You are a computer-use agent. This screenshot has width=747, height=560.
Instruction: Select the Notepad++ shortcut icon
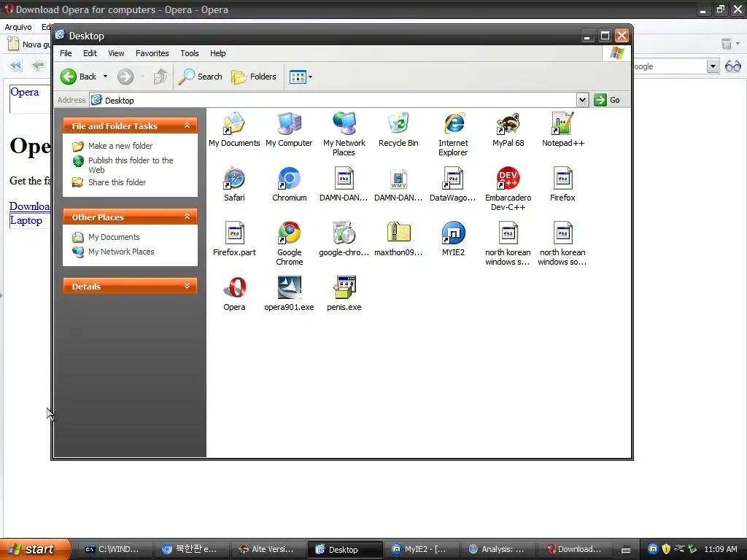tap(562, 129)
